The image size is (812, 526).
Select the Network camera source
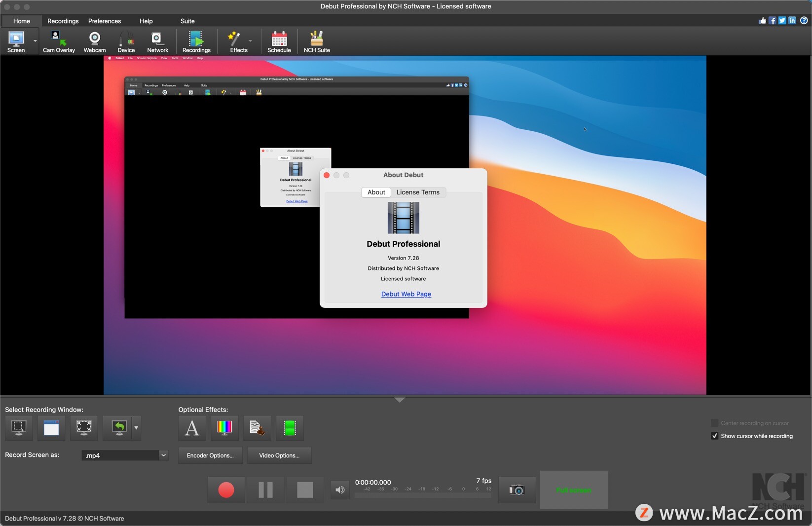point(157,41)
